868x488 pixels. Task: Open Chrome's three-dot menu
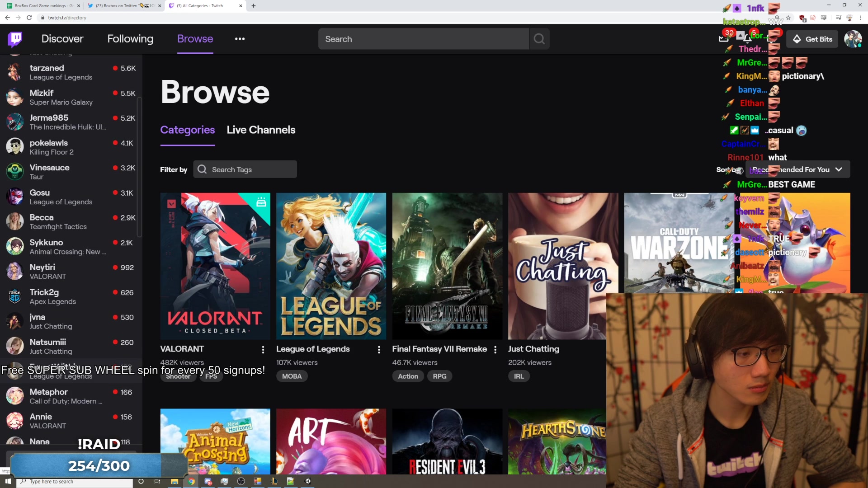click(860, 18)
